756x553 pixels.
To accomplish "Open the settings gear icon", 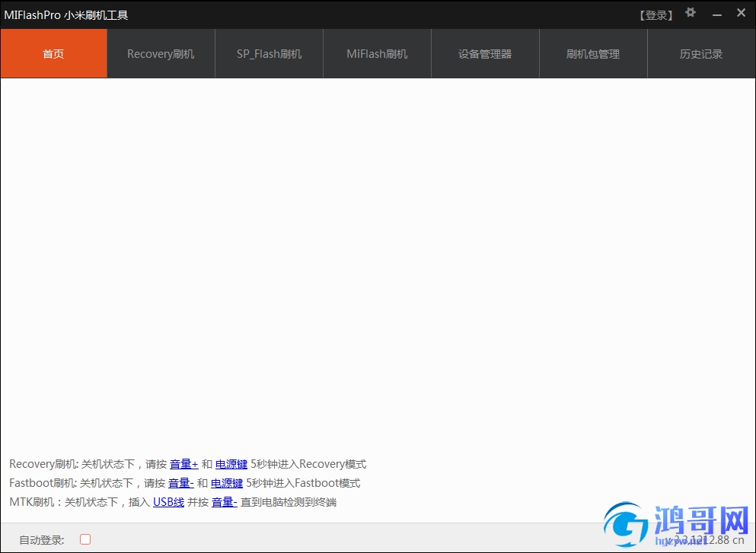I will coord(691,12).
